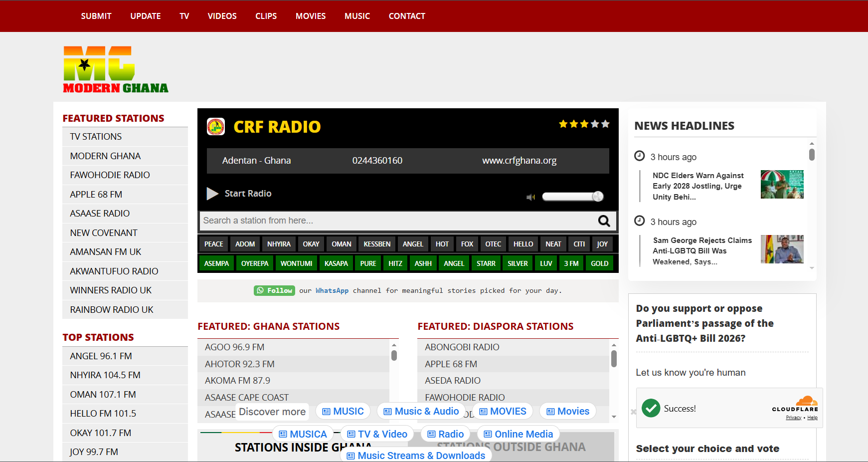Click the News Headlines scroll up arrow
Viewport: 868px width, 462px height.
(x=812, y=144)
